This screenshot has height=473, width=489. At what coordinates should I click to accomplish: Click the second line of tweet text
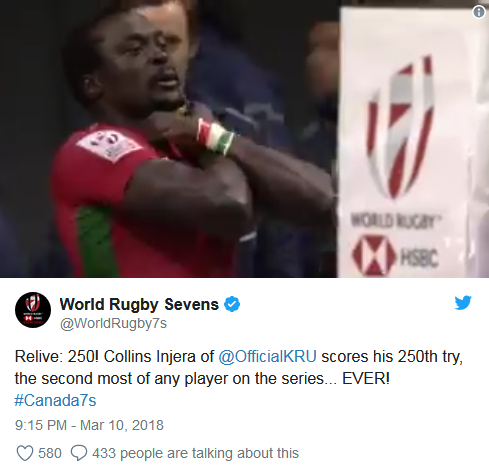[x=202, y=379]
